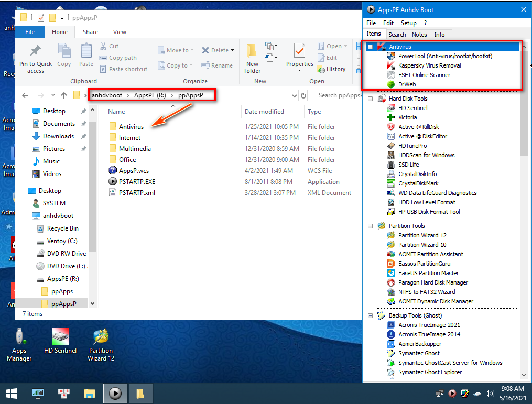Toggle checkmark icon in Explorer title bar

(41, 18)
